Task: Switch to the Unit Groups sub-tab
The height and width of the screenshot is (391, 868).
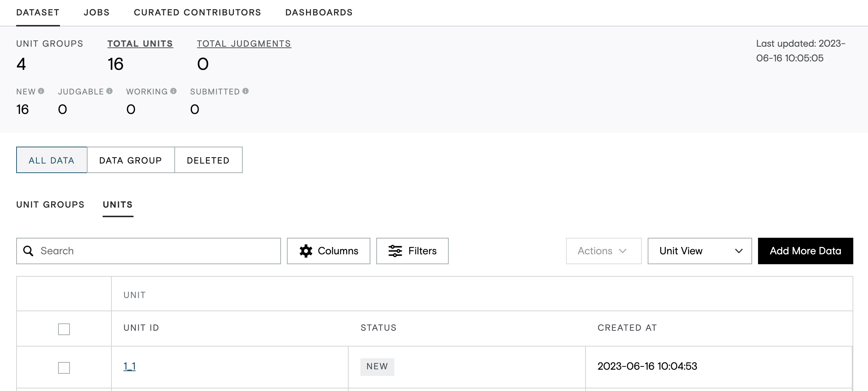Action: [50, 205]
